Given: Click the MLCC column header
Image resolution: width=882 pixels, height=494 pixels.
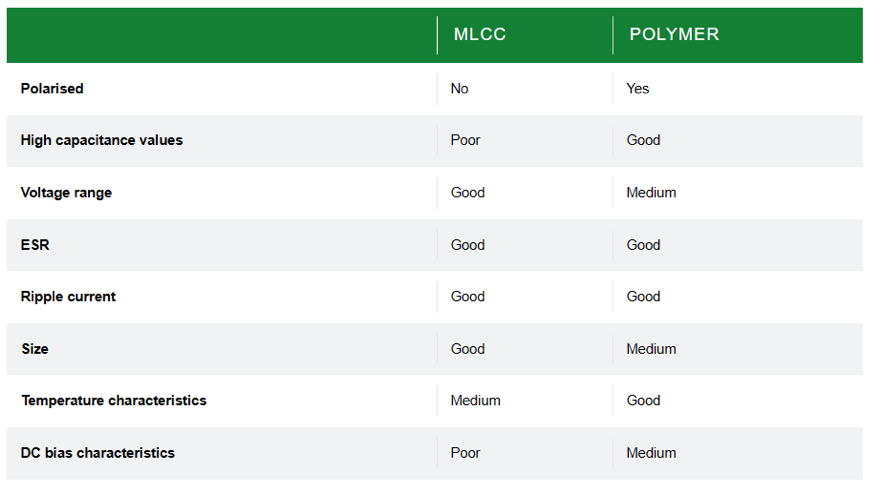Looking at the screenshot, I should click(480, 34).
